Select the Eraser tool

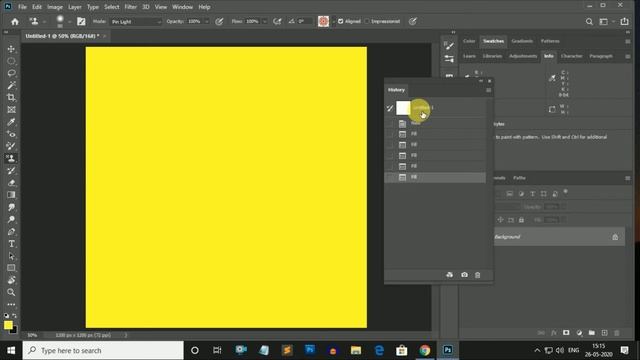pyautogui.click(x=11, y=183)
